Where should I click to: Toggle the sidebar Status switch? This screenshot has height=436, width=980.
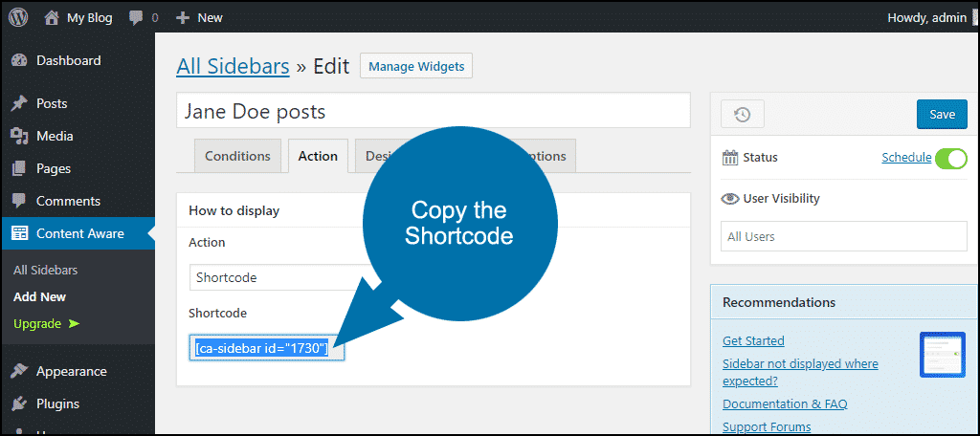click(951, 158)
